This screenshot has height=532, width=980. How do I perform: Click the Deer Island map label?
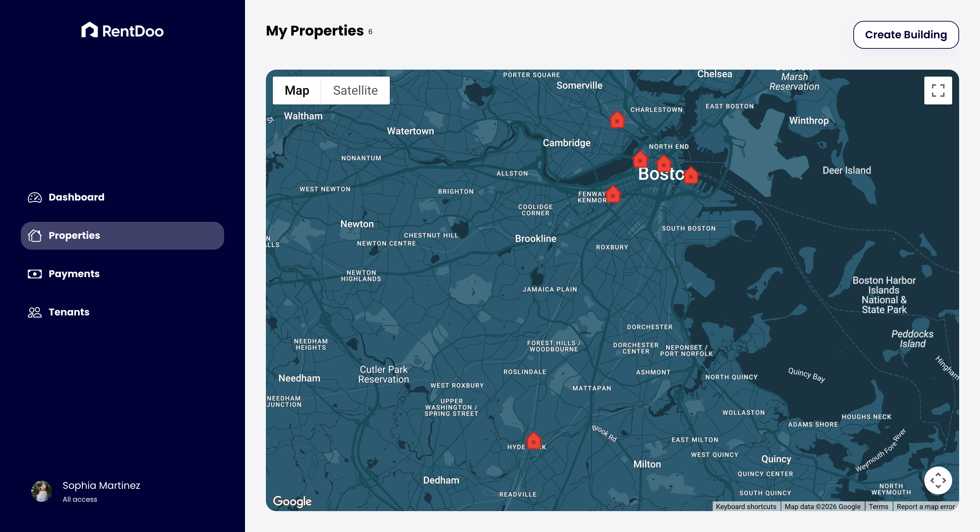click(x=846, y=170)
